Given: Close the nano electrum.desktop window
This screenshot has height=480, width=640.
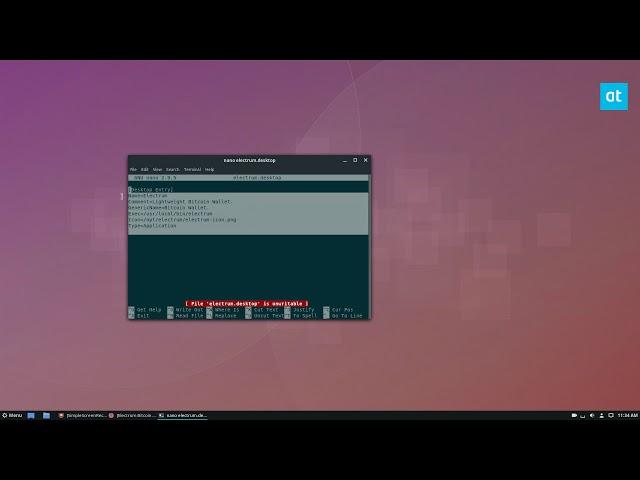Looking at the screenshot, I should point(366,160).
